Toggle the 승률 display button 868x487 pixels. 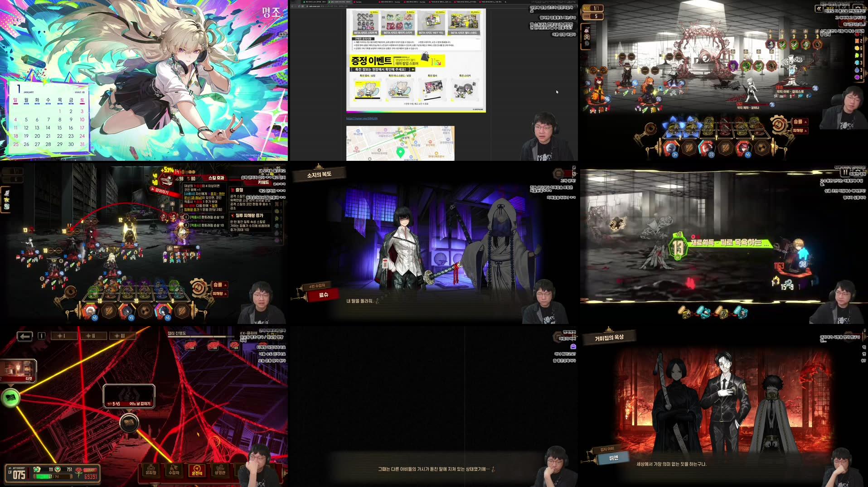(x=798, y=122)
